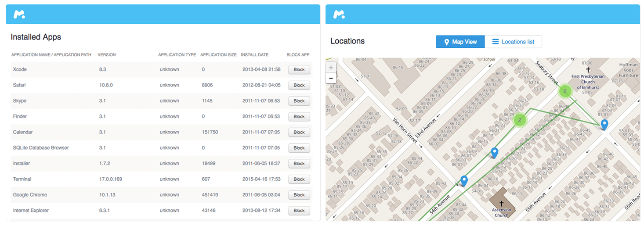Block Internet Explorer
Viewport: 644px width, 226px height.
pyautogui.click(x=299, y=211)
